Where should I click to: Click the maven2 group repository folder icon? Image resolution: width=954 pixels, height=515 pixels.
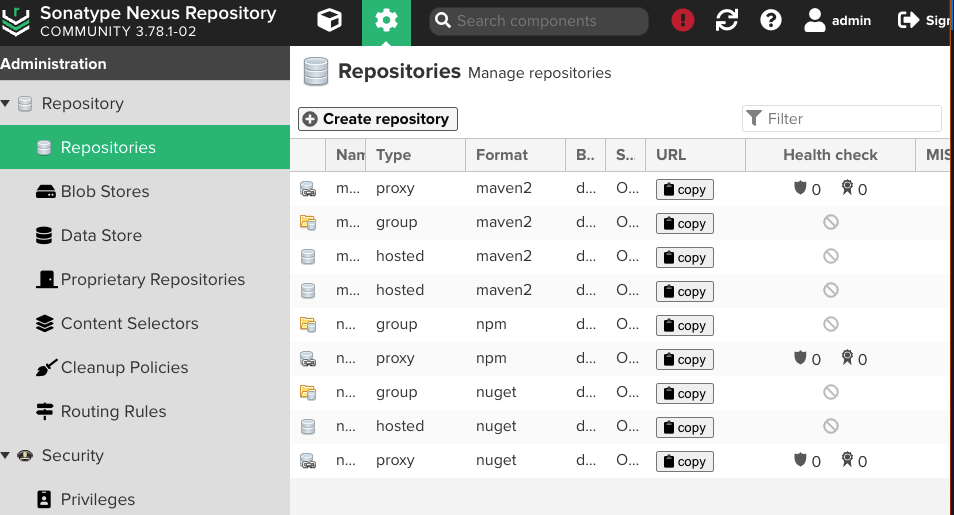(x=308, y=223)
